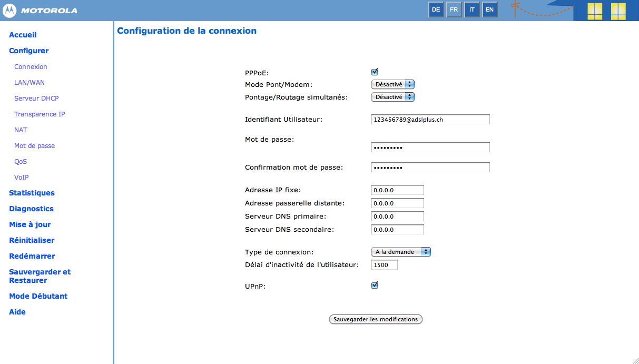
Task: Open the Statistiques section
Action: (x=32, y=193)
